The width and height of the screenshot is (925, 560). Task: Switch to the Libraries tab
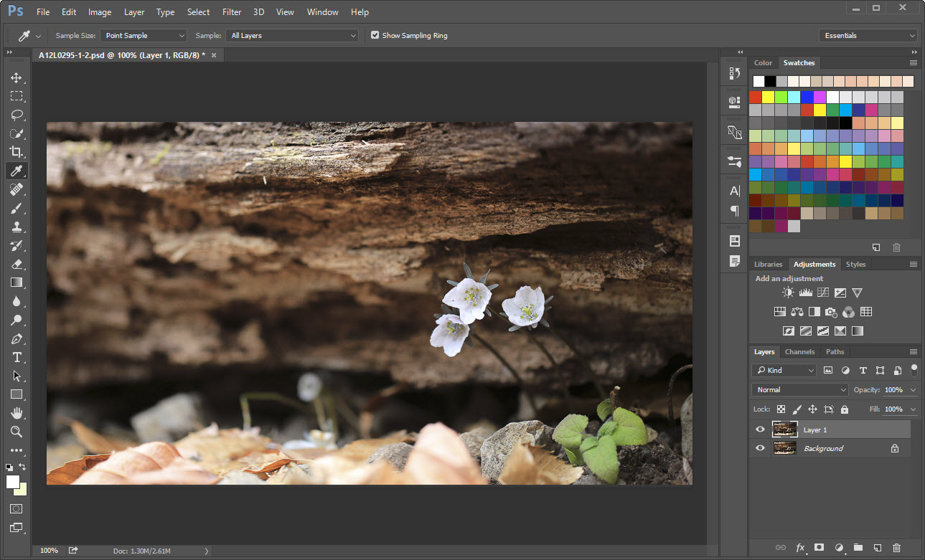[x=769, y=264]
